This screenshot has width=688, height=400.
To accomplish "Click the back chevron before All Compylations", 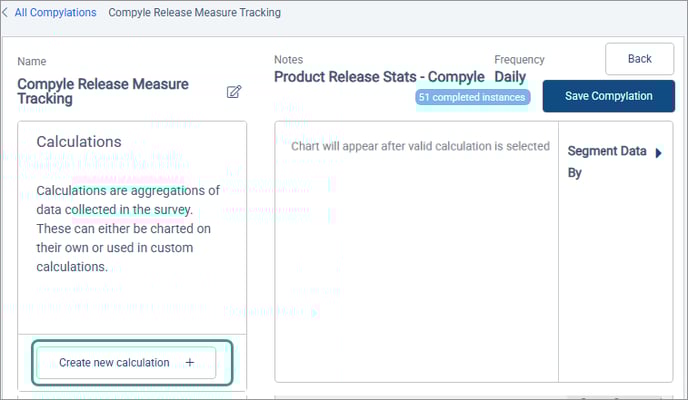I will click(6, 13).
